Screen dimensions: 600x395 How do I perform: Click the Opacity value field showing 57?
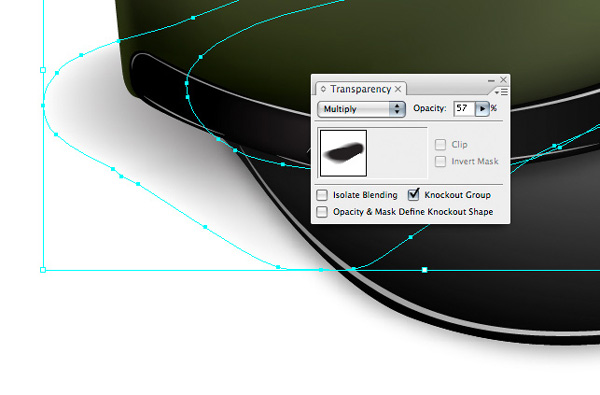(464, 109)
